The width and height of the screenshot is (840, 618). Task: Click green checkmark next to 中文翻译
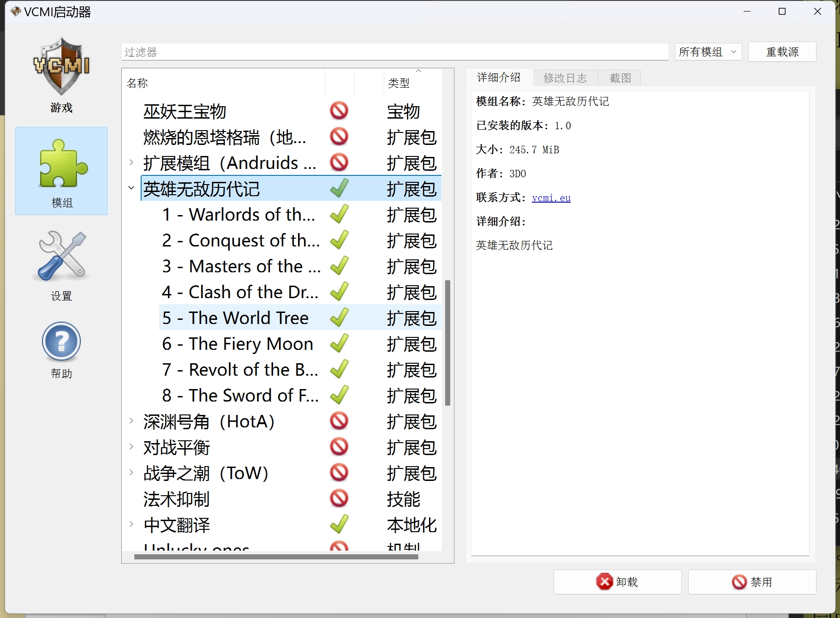tap(339, 524)
